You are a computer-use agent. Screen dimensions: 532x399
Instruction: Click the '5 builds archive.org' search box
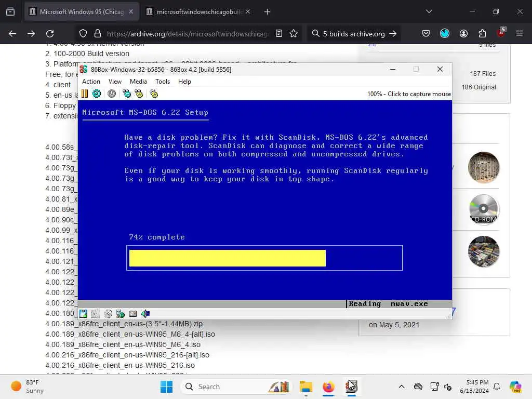353,34
